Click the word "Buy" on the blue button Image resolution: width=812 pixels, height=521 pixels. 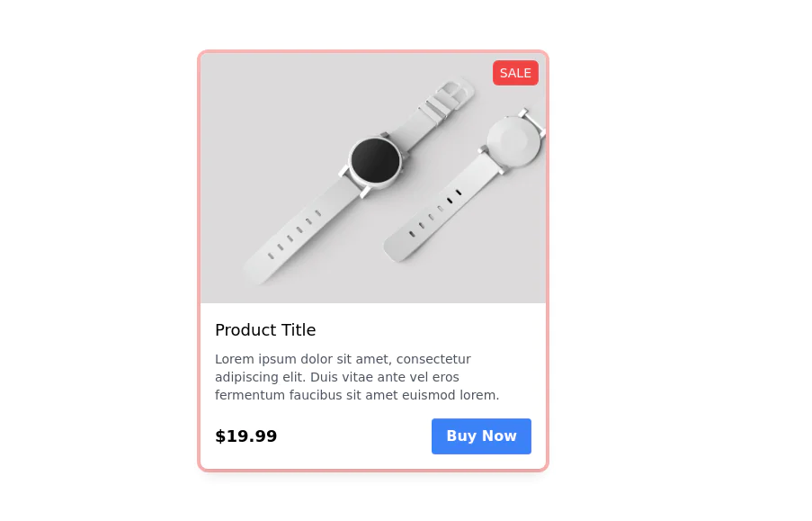(460, 436)
